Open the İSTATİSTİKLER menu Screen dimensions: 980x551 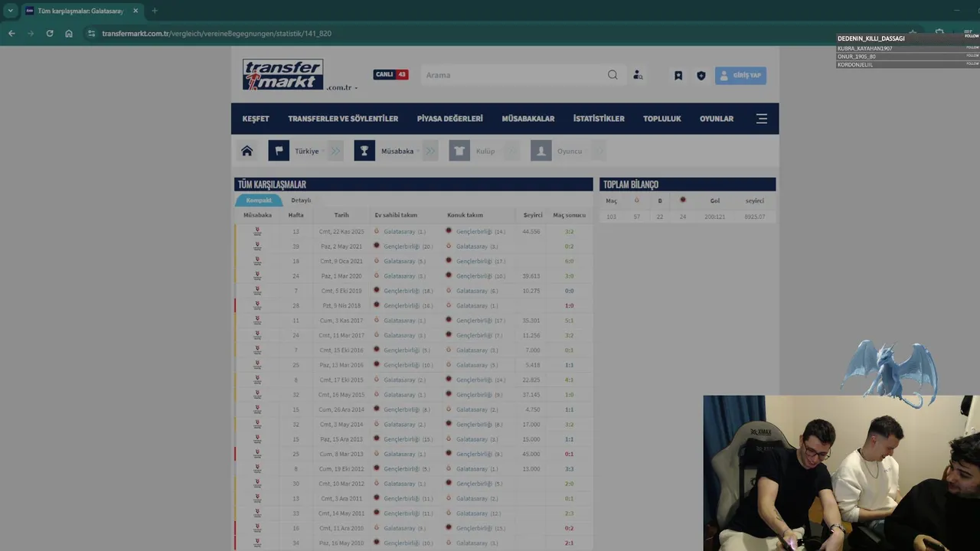599,119
